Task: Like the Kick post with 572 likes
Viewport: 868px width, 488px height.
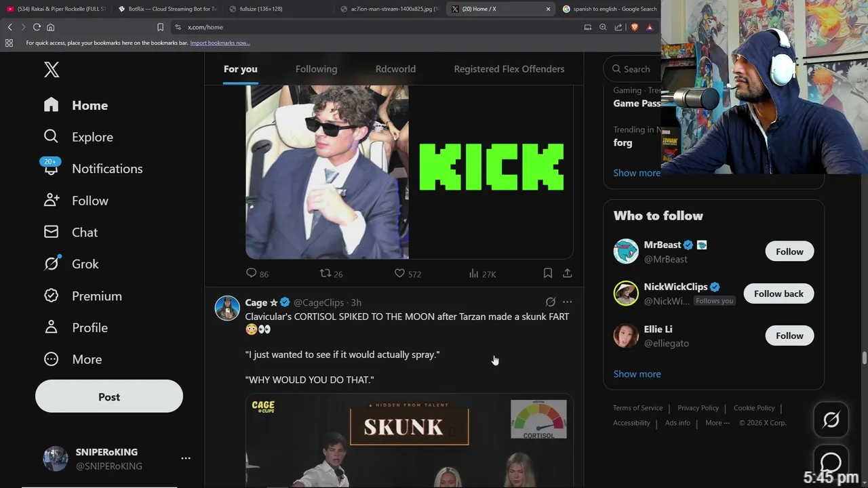Action: point(408,273)
